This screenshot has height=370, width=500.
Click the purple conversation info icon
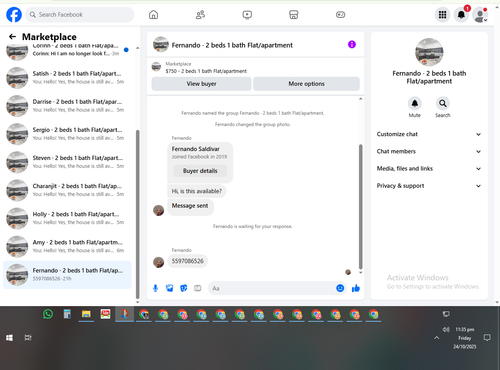coord(352,44)
